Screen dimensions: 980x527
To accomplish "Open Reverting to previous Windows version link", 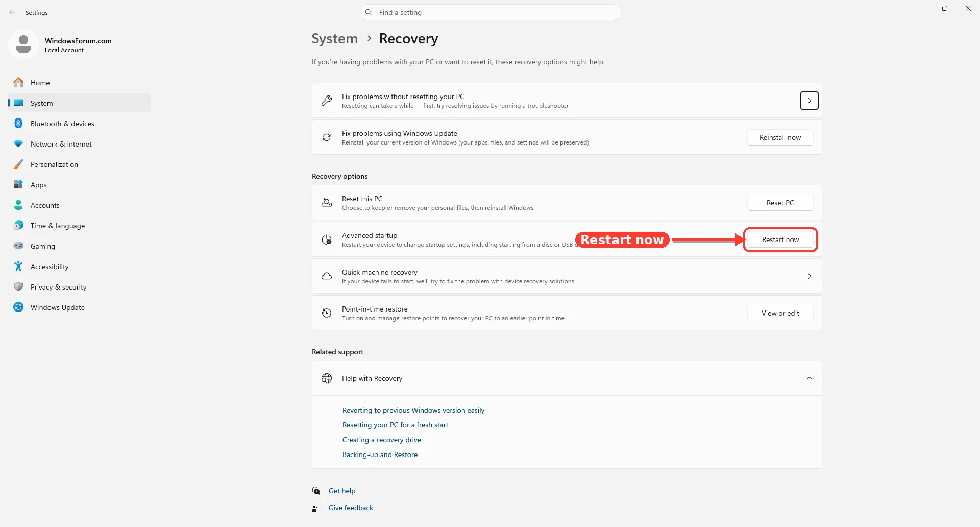I will [x=413, y=410].
